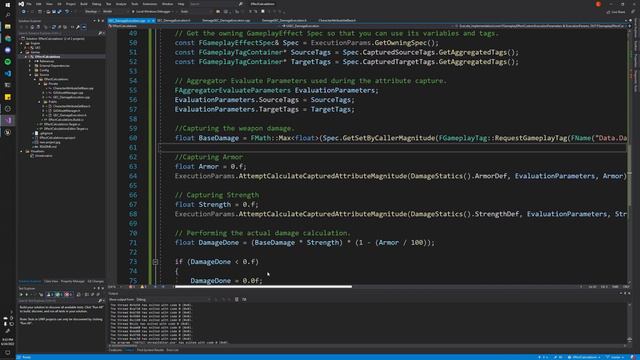Open the Git Changes tab

pyautogui.click(x=96, y=282)
